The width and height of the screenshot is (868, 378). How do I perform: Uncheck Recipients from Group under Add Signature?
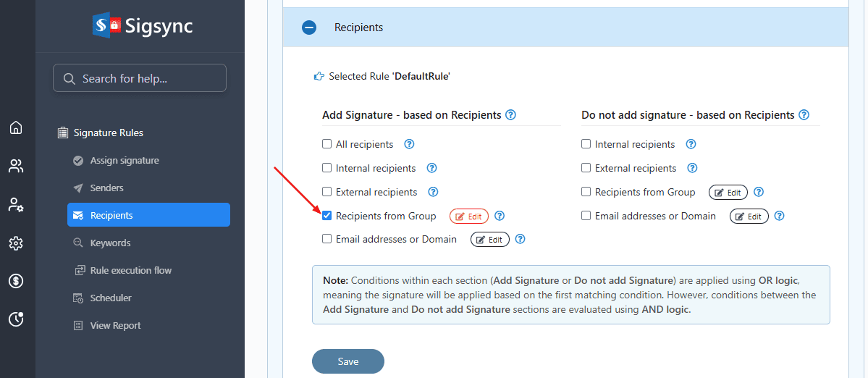[x=327, y=216]
